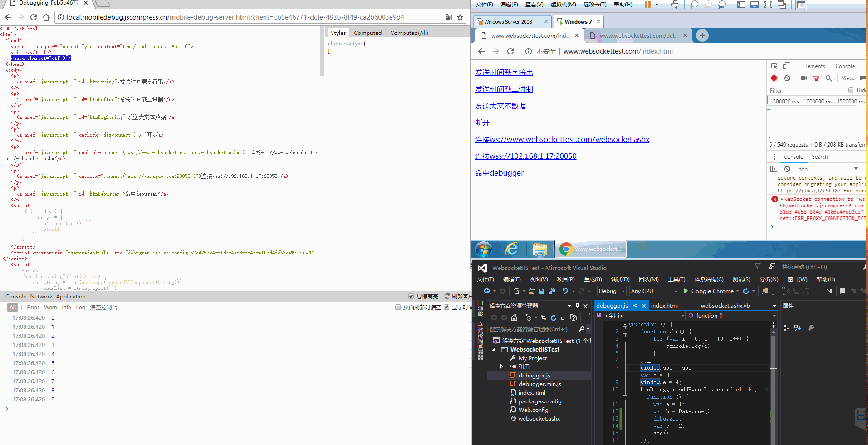The image size is (868, 445).
Task: Collapse the WebsocketIISTest project node
Action: (494, 349)
